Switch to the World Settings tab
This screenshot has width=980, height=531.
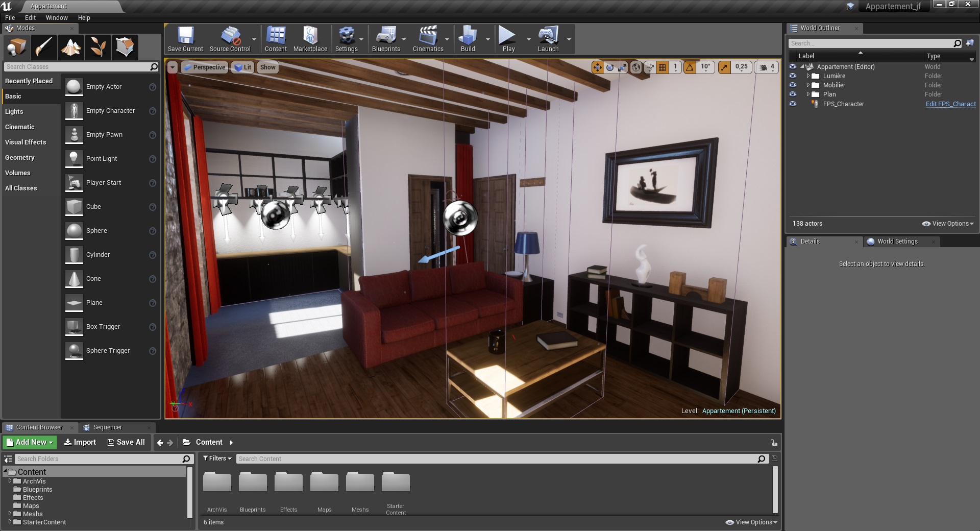click(897, 242)
